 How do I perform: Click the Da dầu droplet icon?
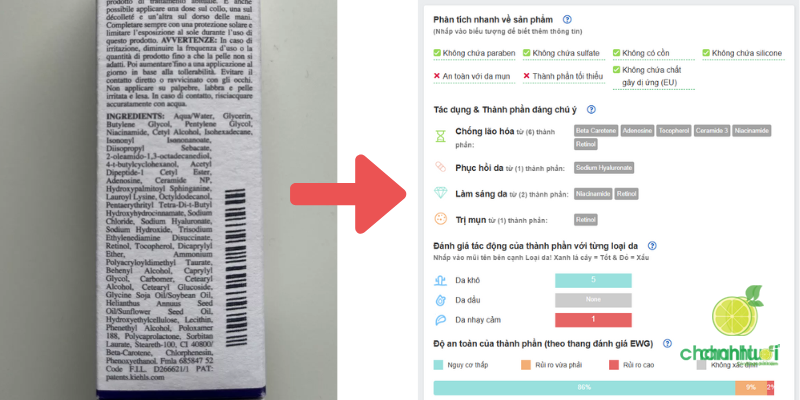(x=440, y=300)
